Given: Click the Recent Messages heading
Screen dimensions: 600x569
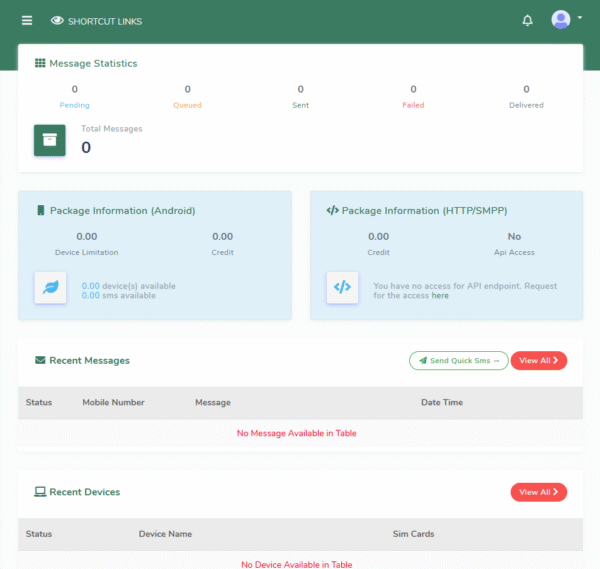Looking at the screenshot, I should 90,360.
